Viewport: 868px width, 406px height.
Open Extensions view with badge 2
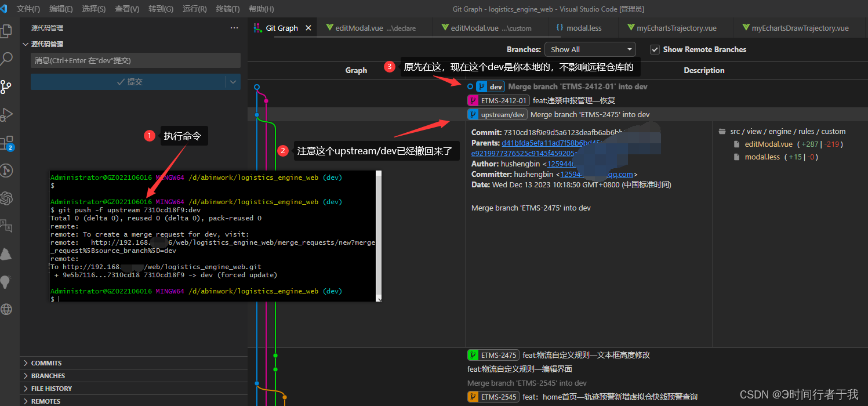click(x=6, y=143)
